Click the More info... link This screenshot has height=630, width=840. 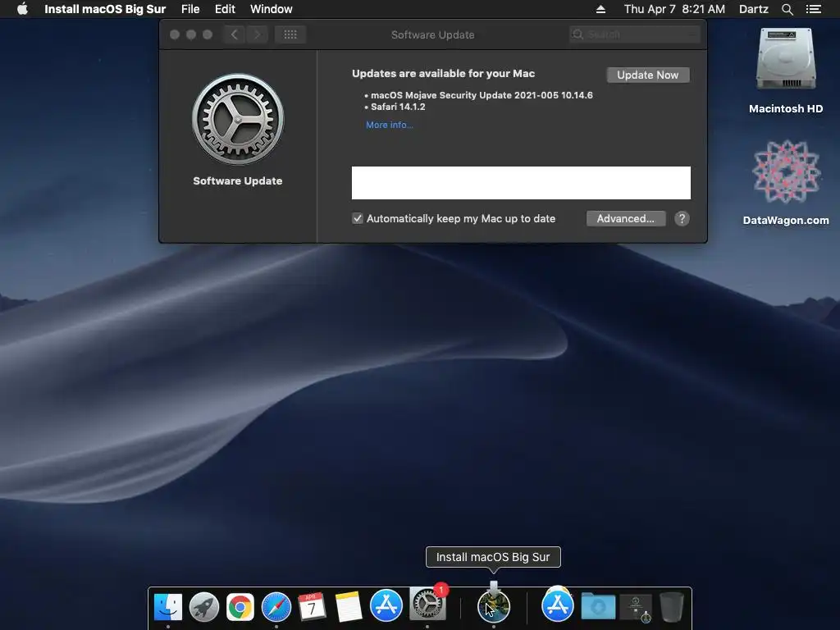point(390,125)
